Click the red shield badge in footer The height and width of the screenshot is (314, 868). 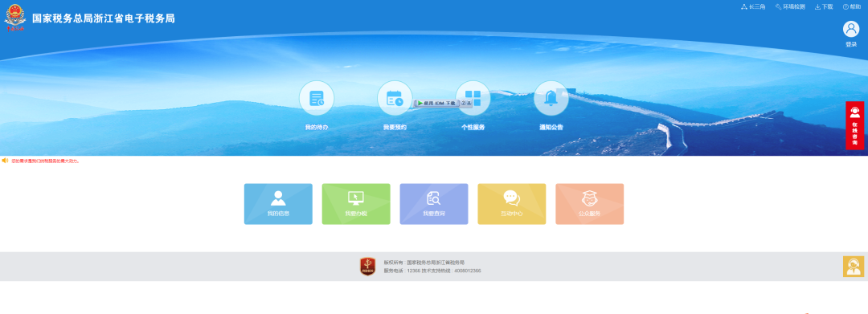pyautogui.click(x=367, y=267)
